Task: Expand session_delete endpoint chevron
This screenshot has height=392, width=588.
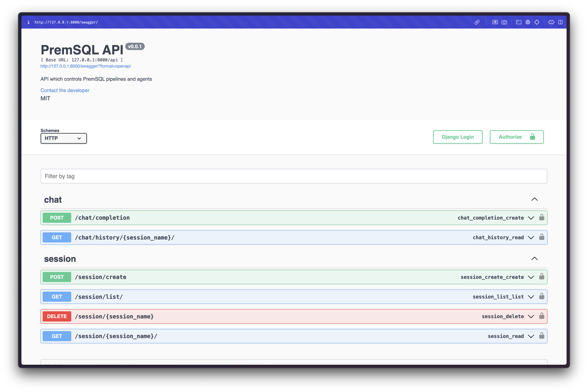Action: pyautogui.click(x=531, y=317)
